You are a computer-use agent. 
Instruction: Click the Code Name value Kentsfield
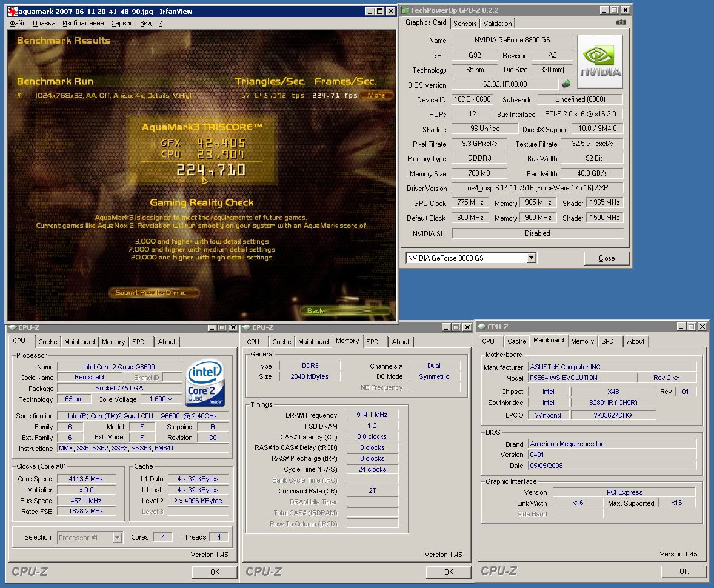[89, 377]
